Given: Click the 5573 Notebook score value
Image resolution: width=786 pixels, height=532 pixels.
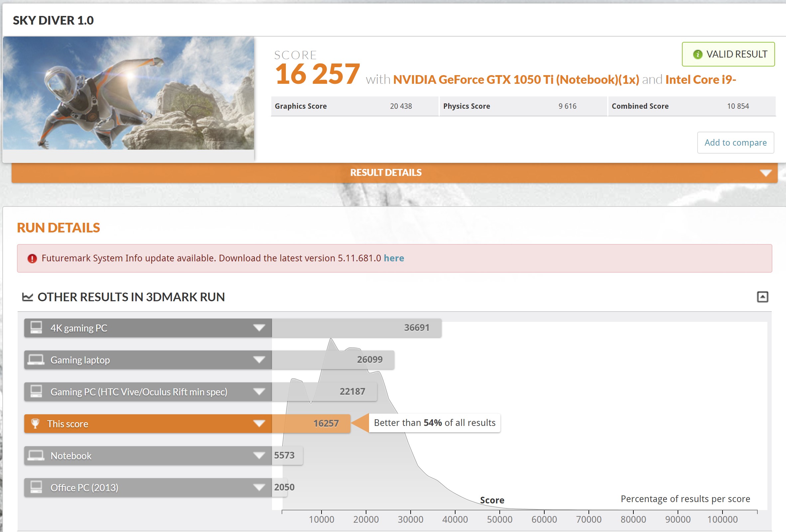Looking at the screenshot, I should point(284,455).
